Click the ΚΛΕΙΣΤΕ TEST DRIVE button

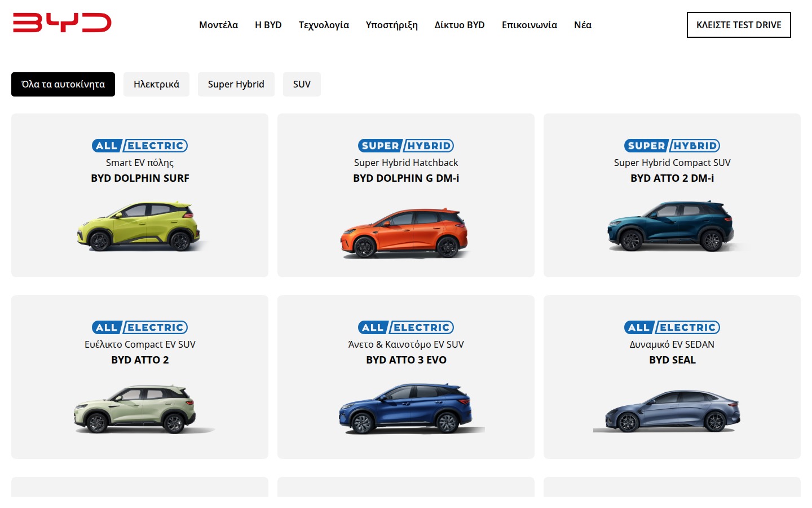click(739, 25)
